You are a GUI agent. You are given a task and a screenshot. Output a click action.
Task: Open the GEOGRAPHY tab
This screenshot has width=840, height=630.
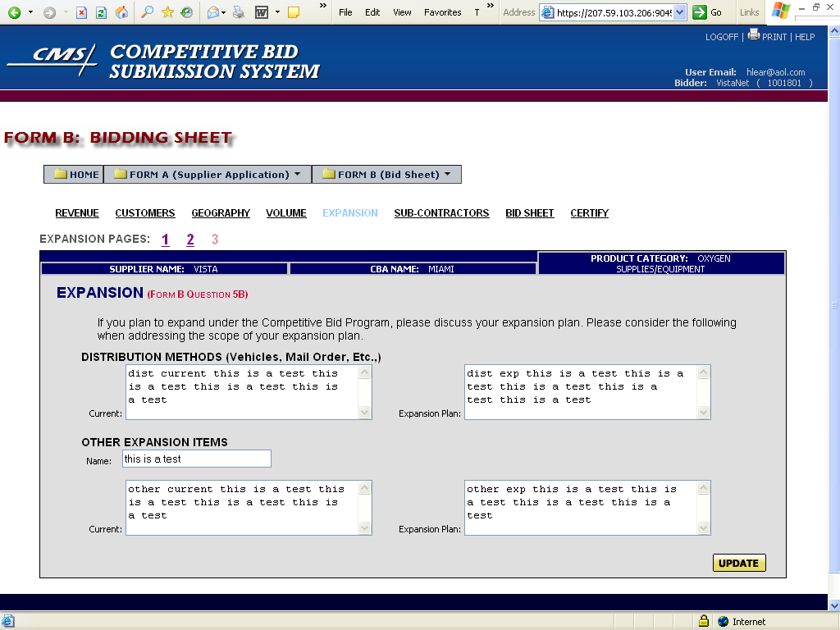coord(221,213)
